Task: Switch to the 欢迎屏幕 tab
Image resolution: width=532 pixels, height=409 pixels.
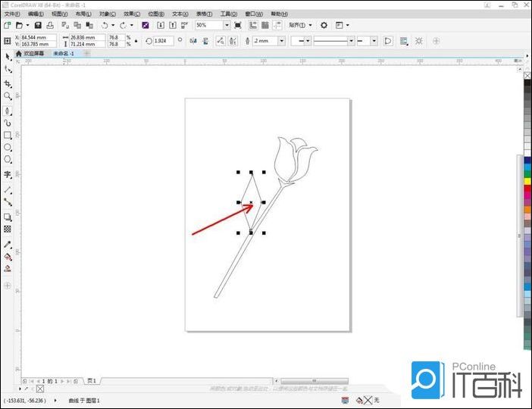Action: coord(30,54)
